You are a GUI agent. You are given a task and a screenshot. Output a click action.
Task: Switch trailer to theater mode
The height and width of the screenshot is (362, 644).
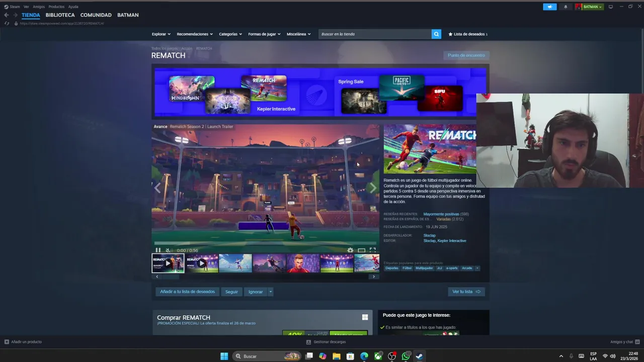pyautogui.click(x=361, y=250)
